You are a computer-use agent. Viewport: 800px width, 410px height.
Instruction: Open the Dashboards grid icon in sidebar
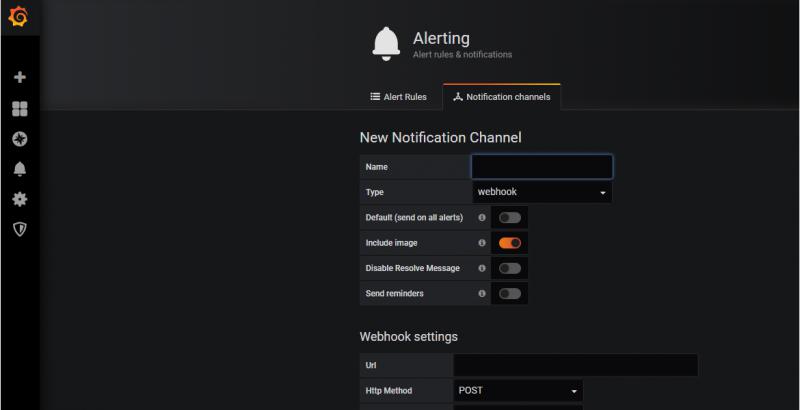click(19, 109)
